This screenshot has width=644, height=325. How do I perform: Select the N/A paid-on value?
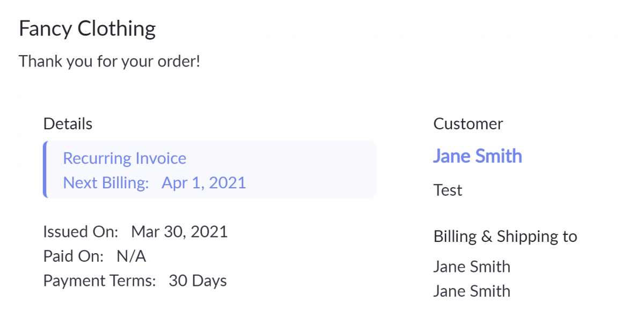131,256
